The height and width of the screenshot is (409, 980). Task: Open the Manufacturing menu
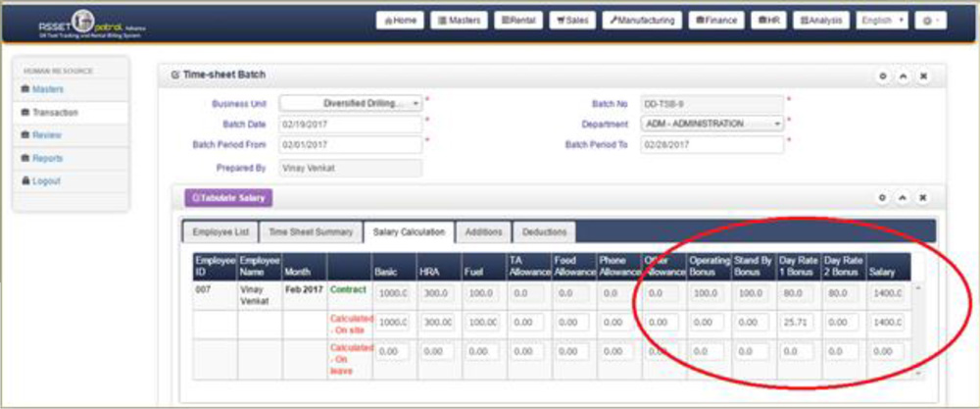[642, 20]
